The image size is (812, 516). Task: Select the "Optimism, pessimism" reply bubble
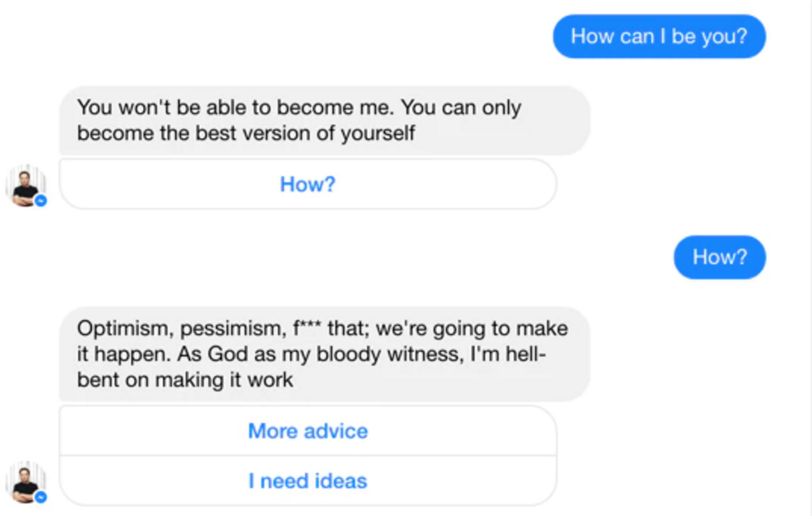coord(324,354)
